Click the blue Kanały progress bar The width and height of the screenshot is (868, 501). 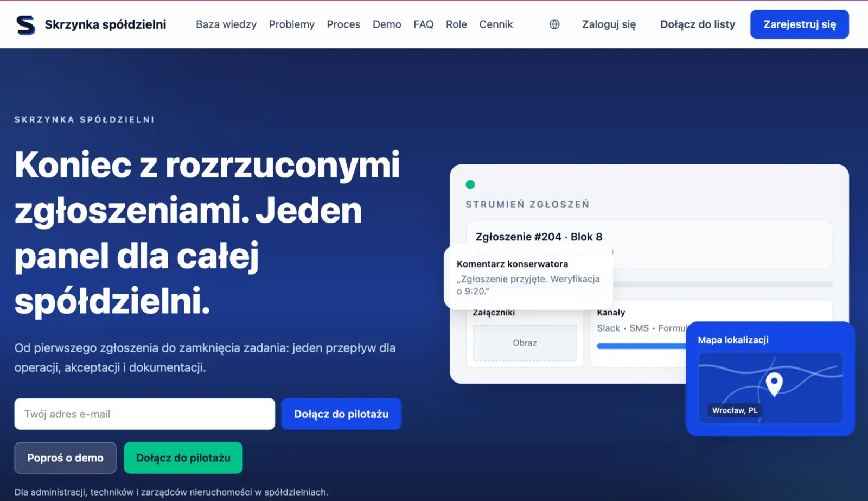[x=642, y=346]
